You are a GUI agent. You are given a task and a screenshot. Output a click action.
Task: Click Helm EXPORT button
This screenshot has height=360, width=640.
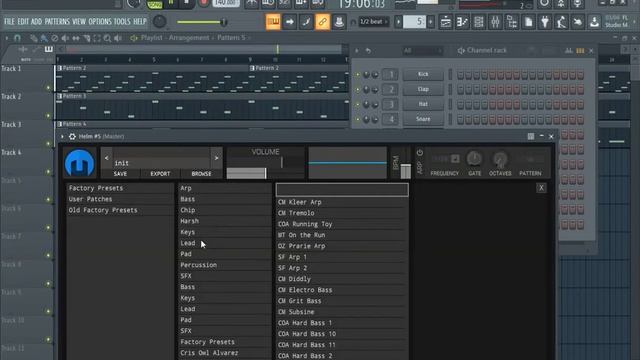pos(160,173)
